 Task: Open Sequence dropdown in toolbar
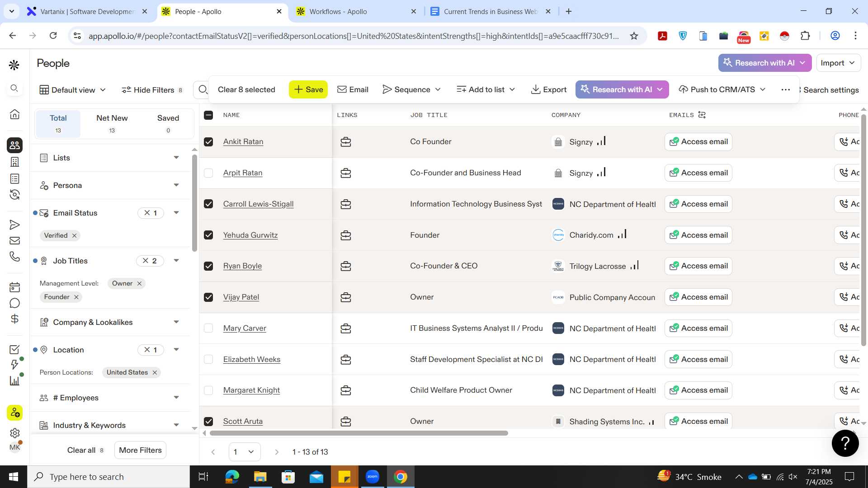click(x=411, y=89)
